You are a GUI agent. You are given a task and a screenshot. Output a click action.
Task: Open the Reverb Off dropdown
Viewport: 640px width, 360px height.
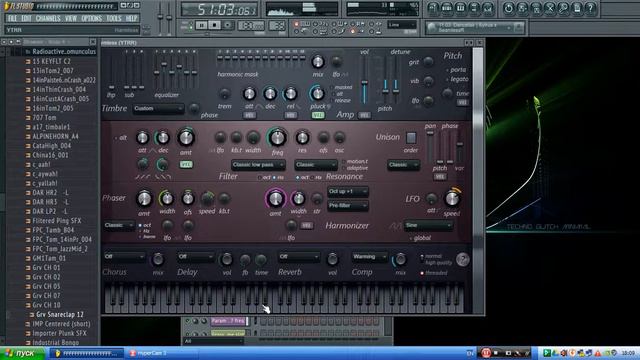298,257
